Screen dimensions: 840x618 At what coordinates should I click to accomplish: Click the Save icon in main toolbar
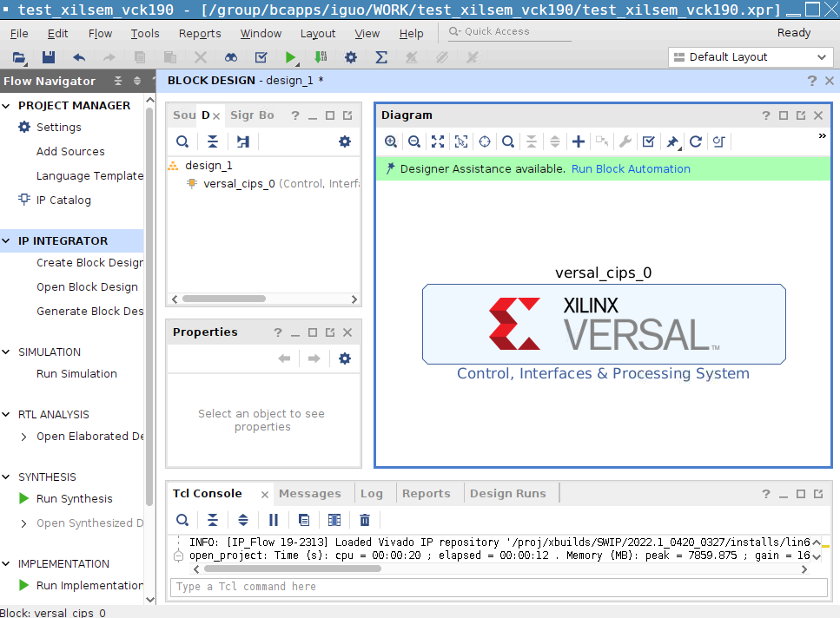point(49,57)
